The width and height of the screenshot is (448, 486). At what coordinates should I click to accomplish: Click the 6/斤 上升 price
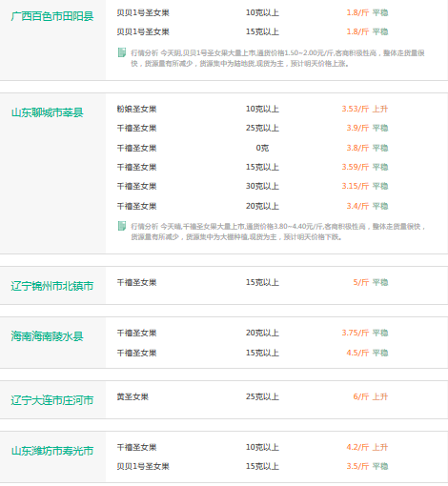click(371, 396)
